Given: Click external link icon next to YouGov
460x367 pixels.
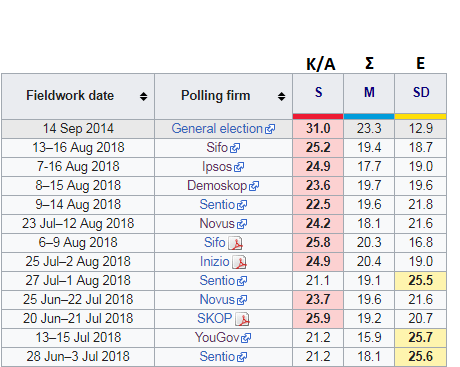Looking at the screenshot, I should (246, 338).
